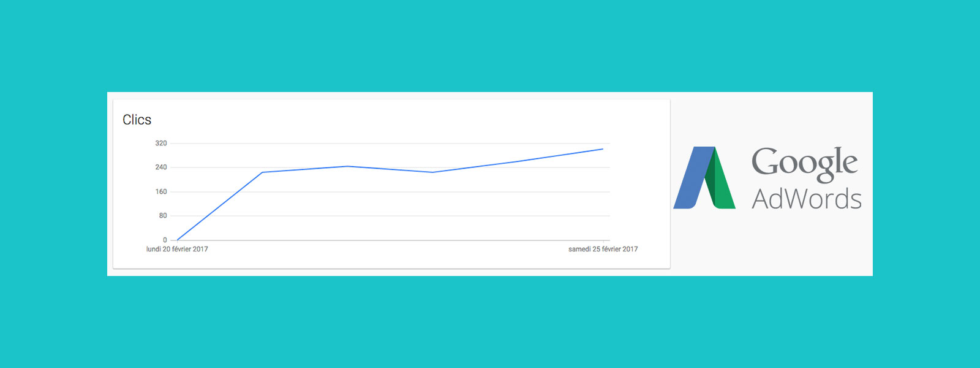
Task: Click the 'Clics' chart title
Action: coord(137,120)
